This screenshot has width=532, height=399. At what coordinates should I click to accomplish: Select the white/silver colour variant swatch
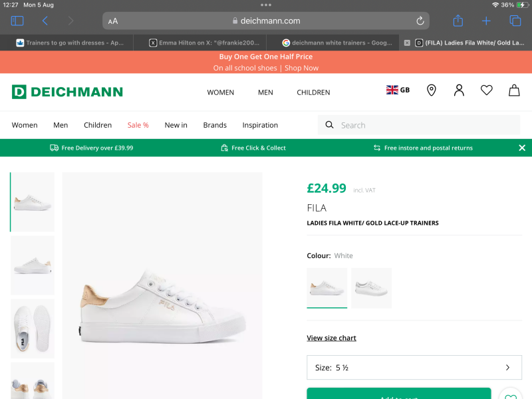(x=371, y=288)
